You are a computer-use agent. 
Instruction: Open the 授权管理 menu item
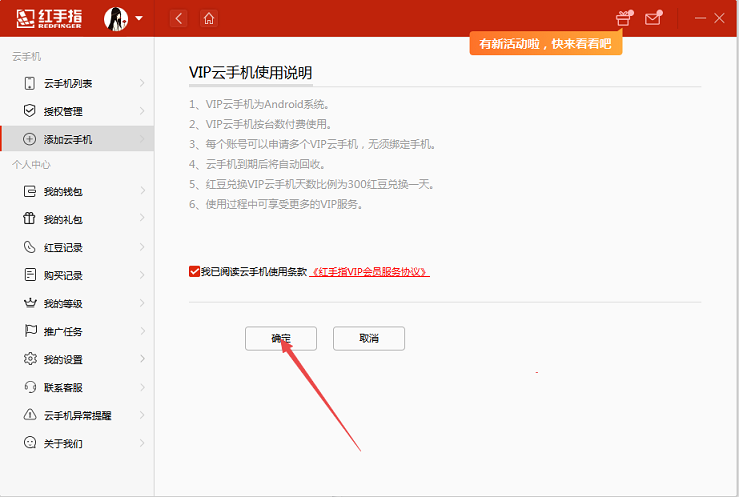click(x=77, y=111)
